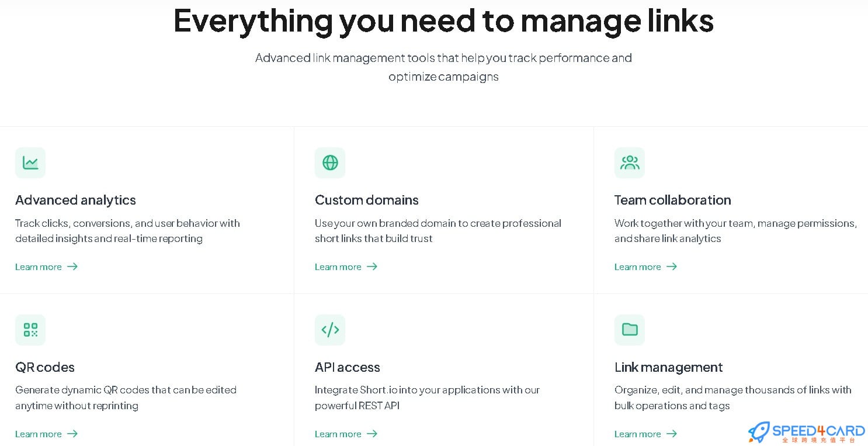Click the Custom domains globe icon
The height and width of the screenshot is (446, 868).
coord(330,163)
